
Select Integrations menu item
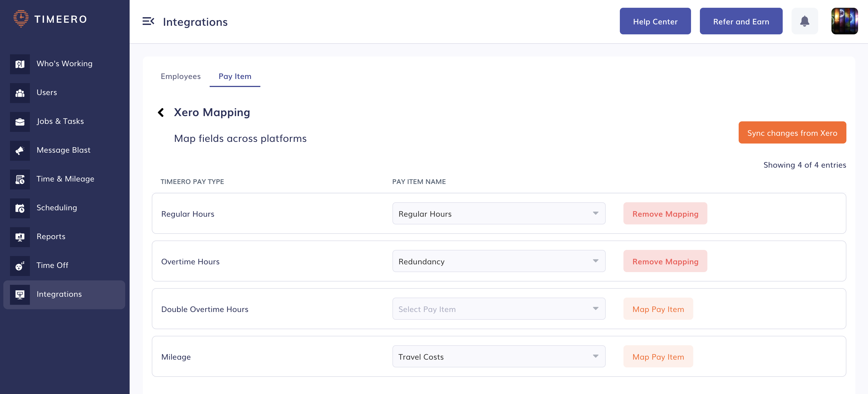64,295
